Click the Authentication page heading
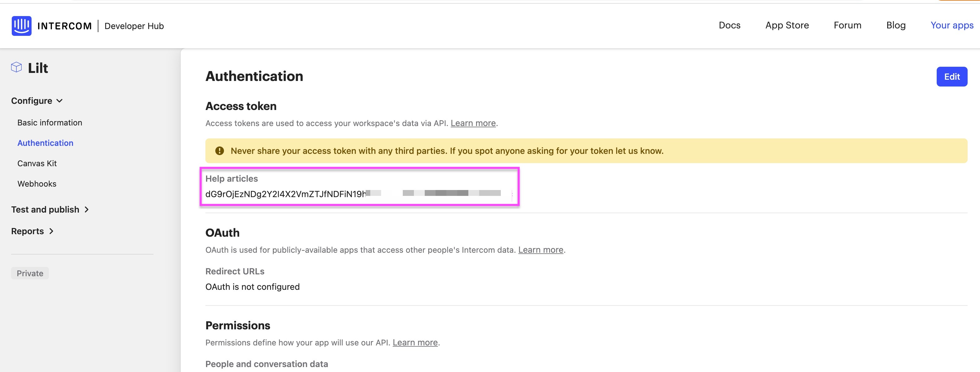The width and height of the screenshot is (980, 372). (254, 76)
